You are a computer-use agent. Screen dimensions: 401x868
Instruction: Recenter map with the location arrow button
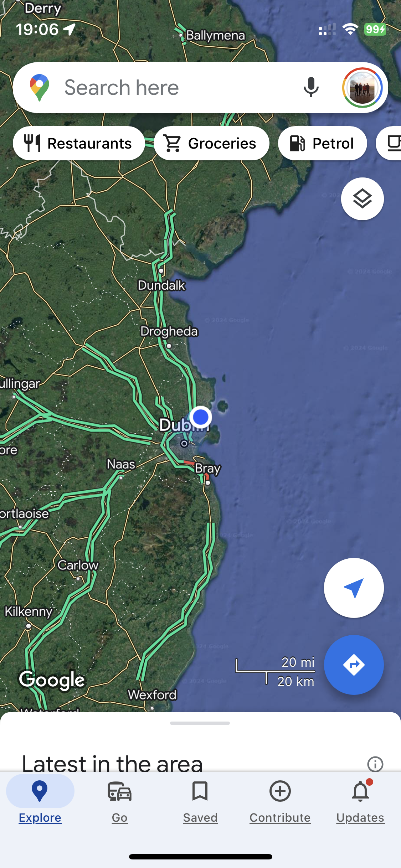pyautogui.click(x=354, y=588)
